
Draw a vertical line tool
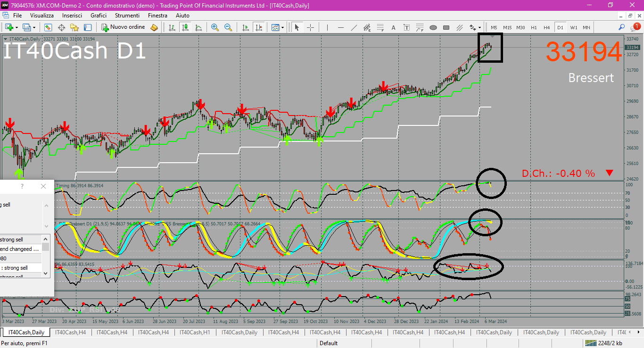(328, 27)
